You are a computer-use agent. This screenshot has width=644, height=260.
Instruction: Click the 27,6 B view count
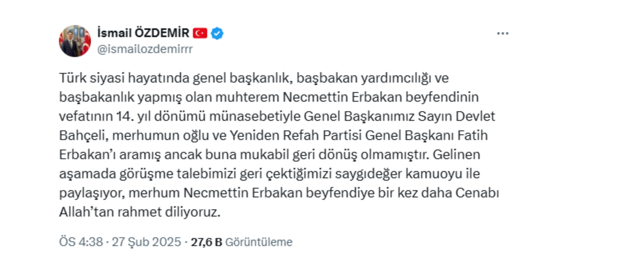click(206, 242)
